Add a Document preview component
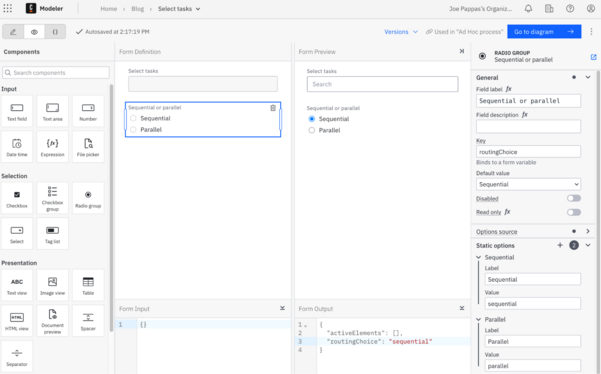 [53, 321]
